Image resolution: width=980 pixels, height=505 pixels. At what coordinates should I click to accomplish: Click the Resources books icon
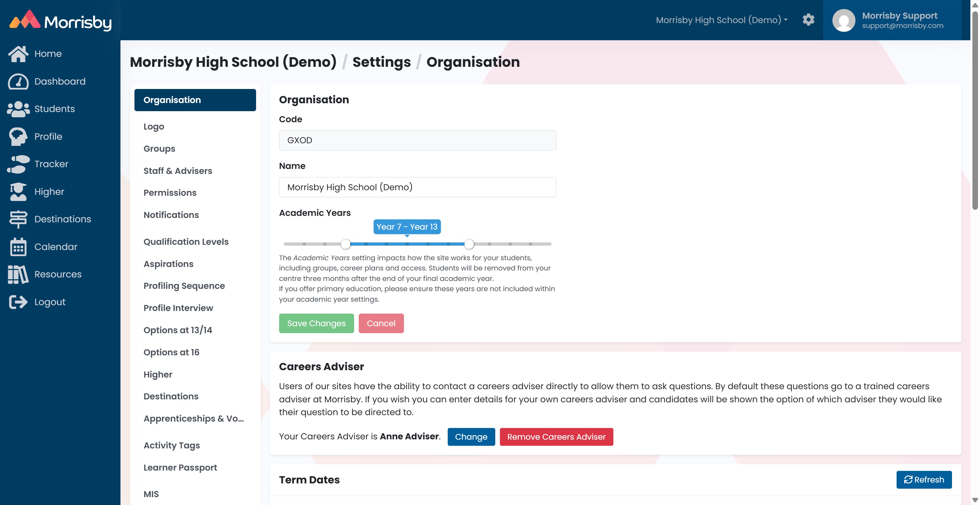18,275
